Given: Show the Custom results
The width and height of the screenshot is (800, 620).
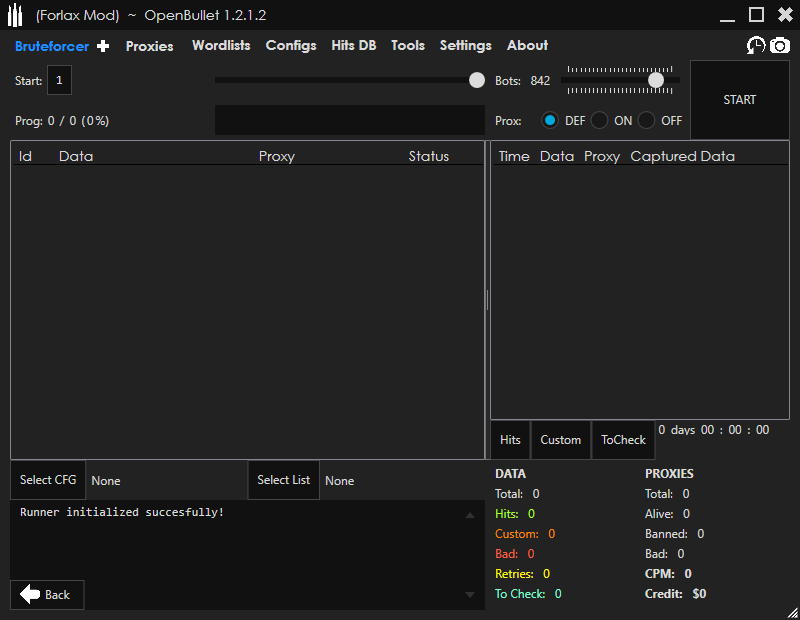Looking at the screenshot, I should (561, 439).
